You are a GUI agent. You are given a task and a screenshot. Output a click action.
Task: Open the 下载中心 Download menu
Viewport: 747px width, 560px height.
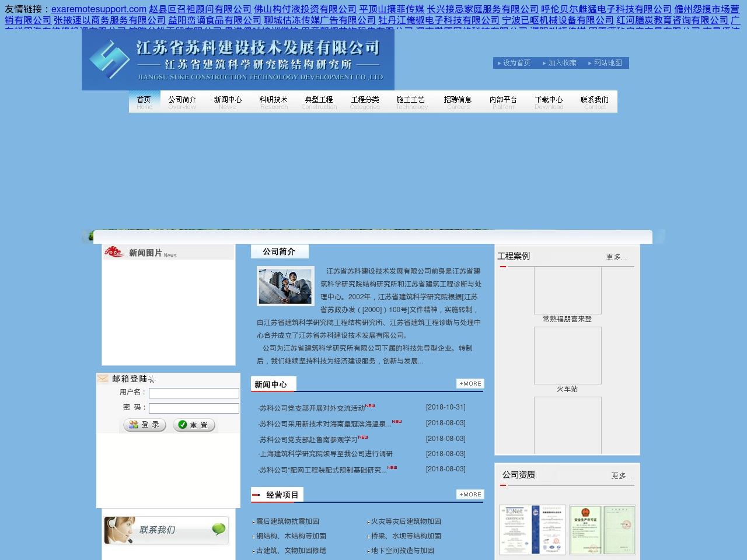click(549, 103)
